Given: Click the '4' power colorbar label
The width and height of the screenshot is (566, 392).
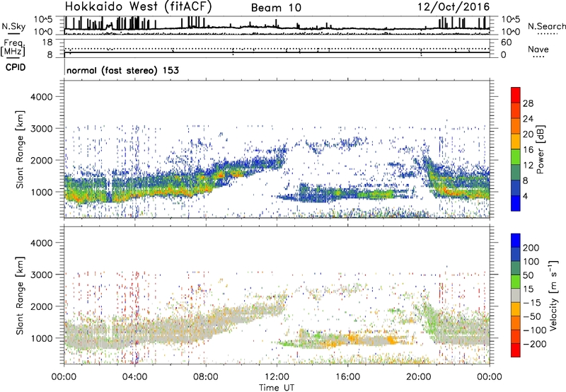Looking at the screenshot, I should point(525,197).
